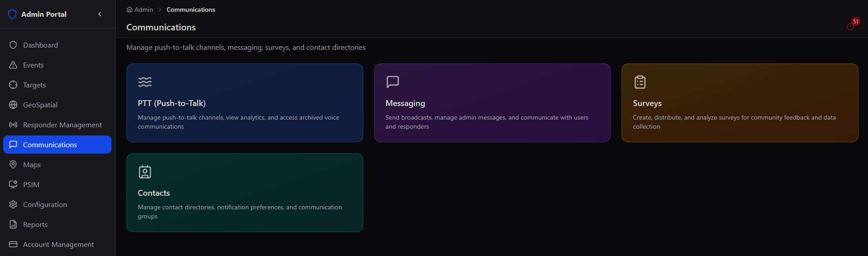
Task: Click the 'Manage push-to-talk channels' subtitle text
Action: pos(246,47)
